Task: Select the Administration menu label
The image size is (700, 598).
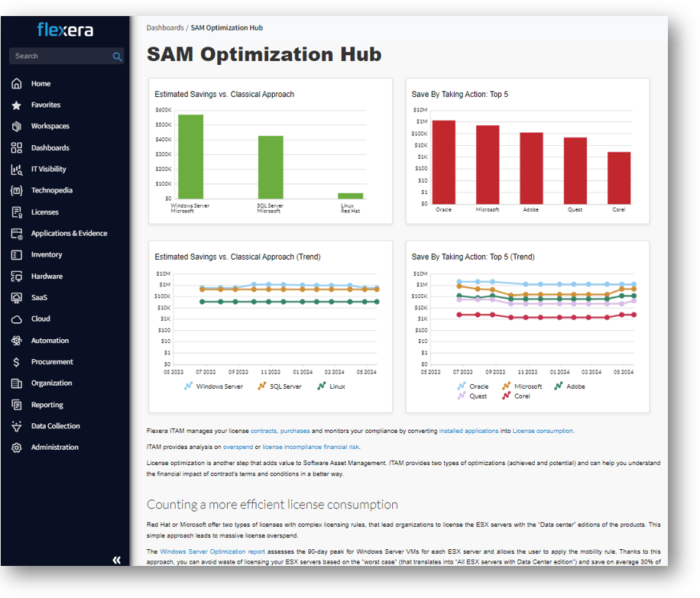Action: 54,447
